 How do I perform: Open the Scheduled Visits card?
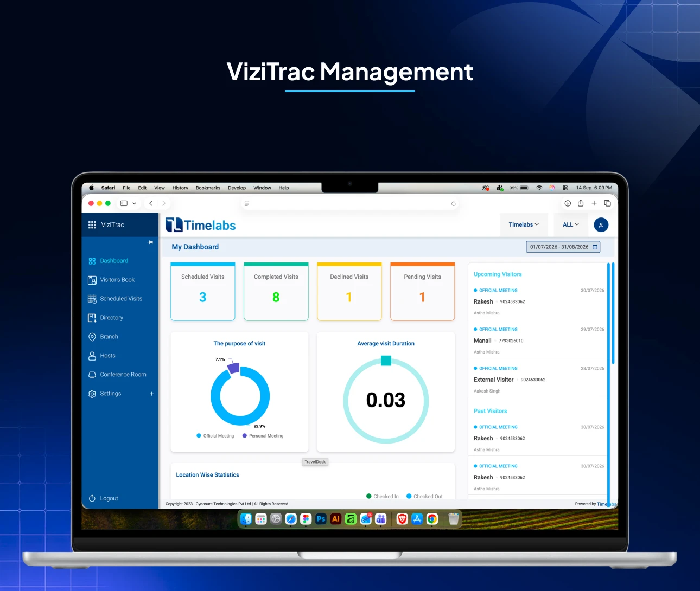(203, 292)
